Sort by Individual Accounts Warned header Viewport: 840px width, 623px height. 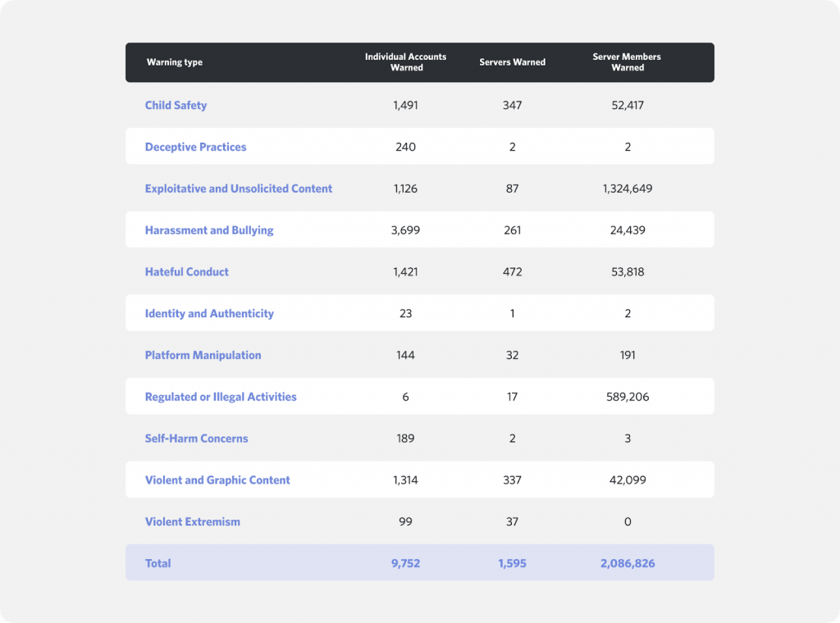[x=405, y=62]
